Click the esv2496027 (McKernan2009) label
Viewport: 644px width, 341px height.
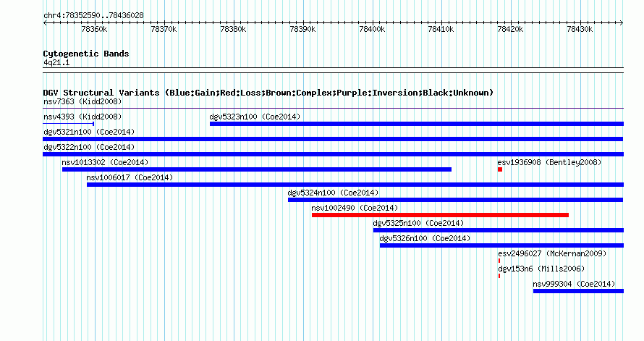(552, 253)
